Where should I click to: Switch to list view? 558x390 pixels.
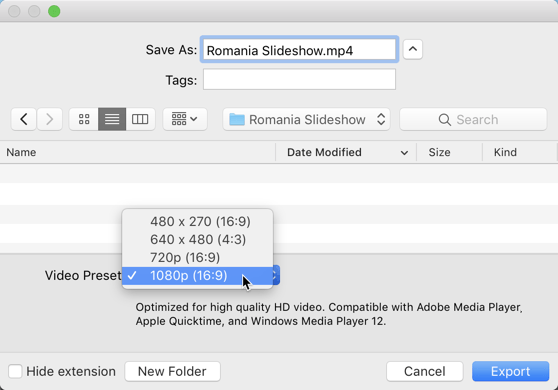point(112,119)
